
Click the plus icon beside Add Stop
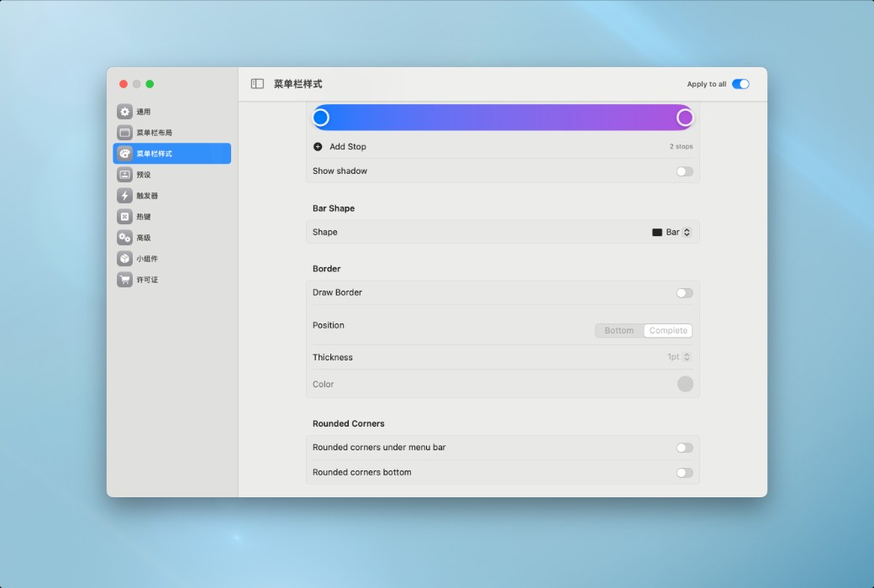(318, 147)
